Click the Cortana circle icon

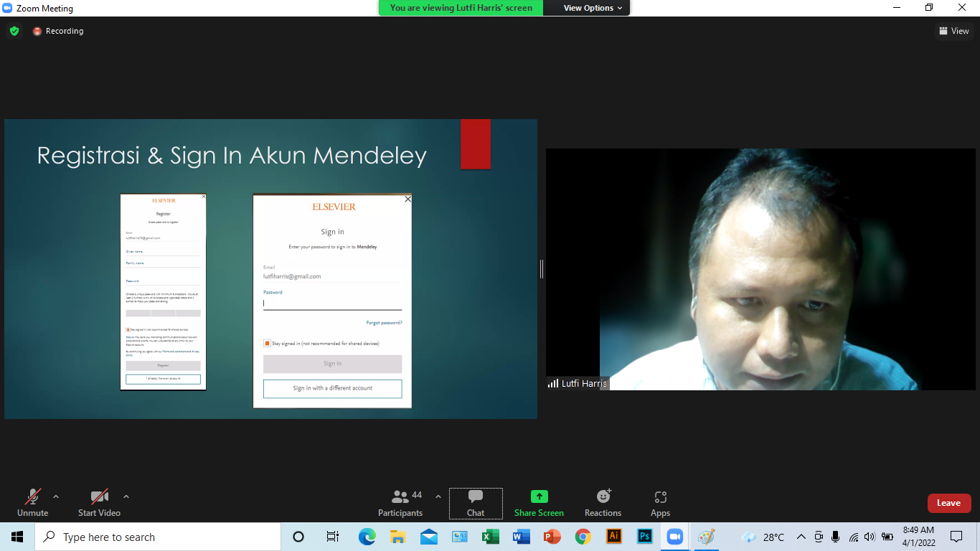point(299,537)
